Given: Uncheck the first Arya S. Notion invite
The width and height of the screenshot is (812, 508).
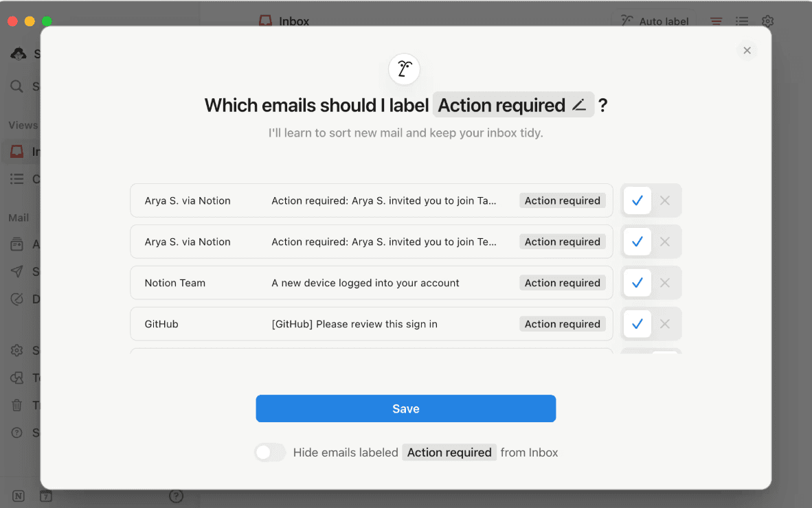Looking at the screenshot, I should click(x=663, y=200).
